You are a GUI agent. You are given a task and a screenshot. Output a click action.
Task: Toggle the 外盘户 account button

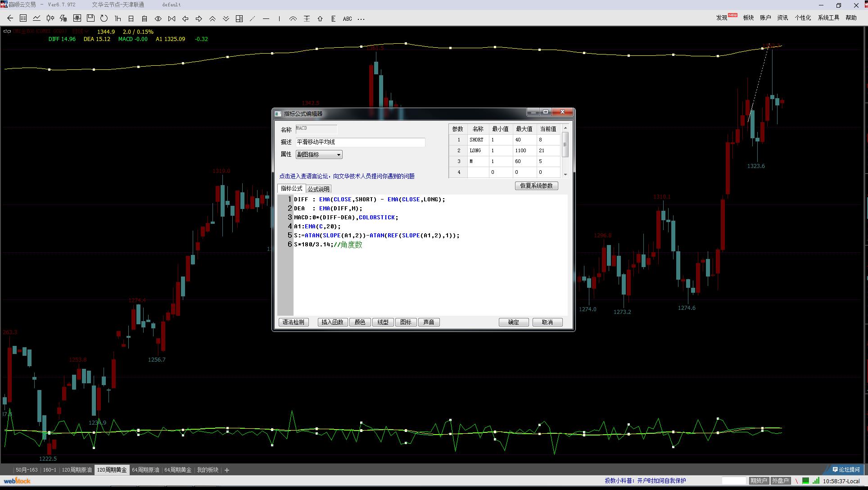[780, 481]
